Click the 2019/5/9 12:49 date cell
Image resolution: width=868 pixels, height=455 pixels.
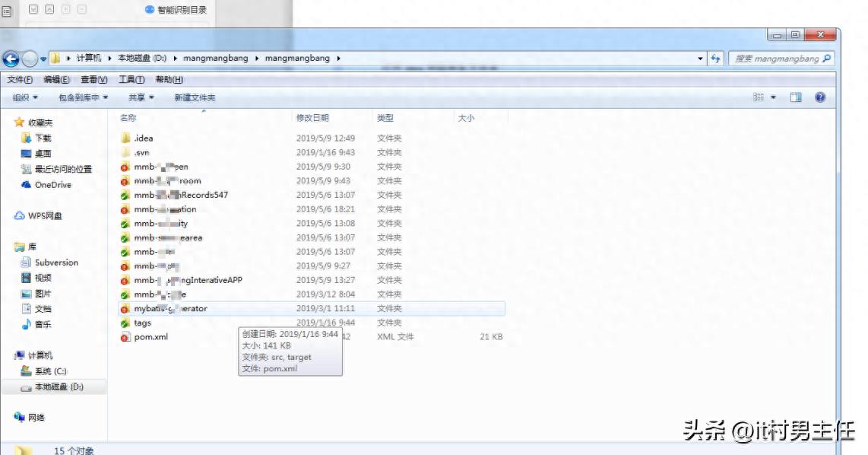325,138
